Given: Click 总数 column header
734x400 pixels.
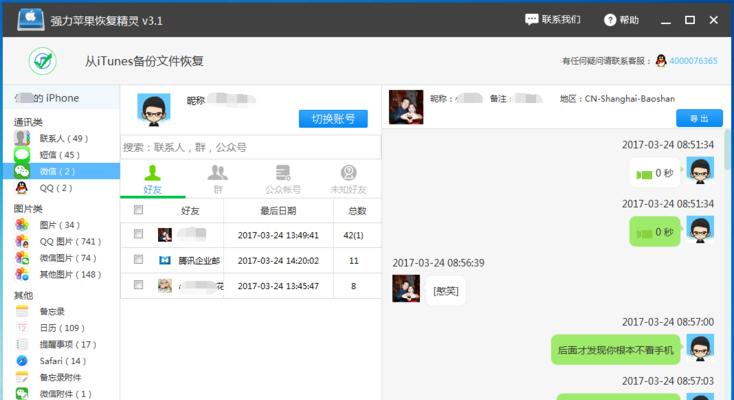Looking at the screenshot, I should [x=357, y=211].
